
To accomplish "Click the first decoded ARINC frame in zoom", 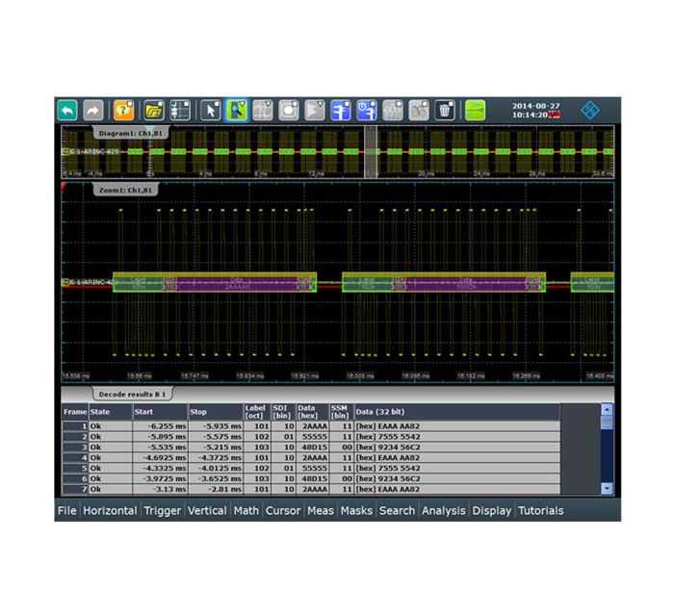I will pos(215,282).
